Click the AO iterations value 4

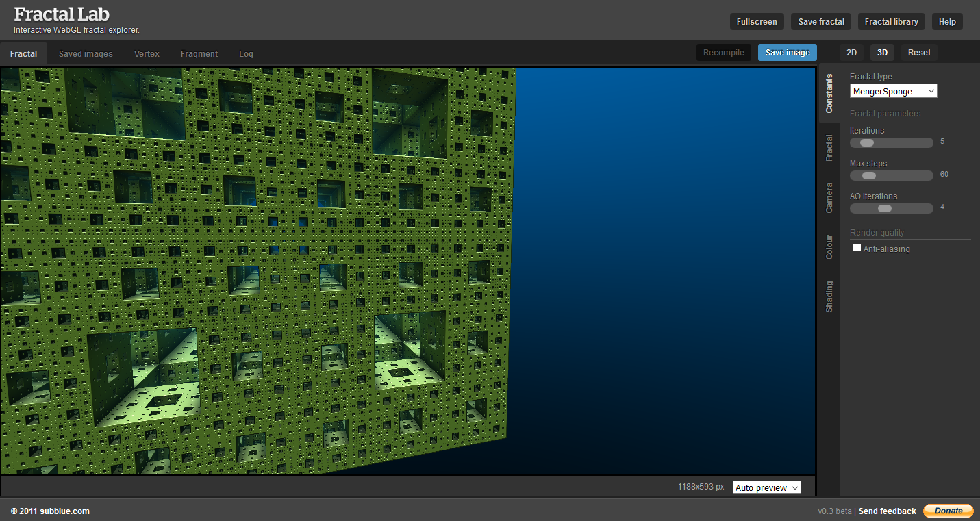[x=942, y=207]
